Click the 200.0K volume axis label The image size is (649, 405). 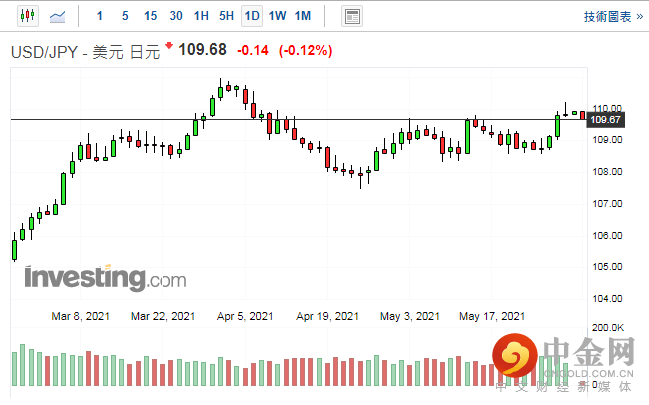pos(608,328)
